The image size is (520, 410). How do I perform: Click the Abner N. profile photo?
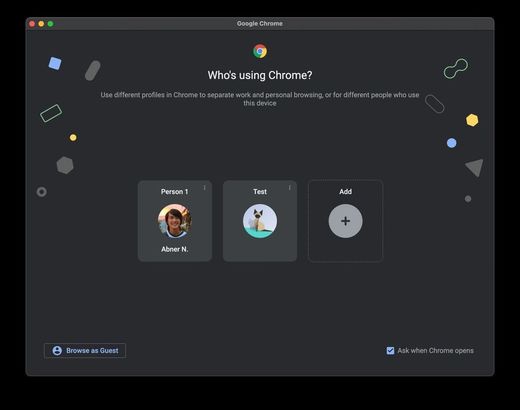(x=175, y=221)
